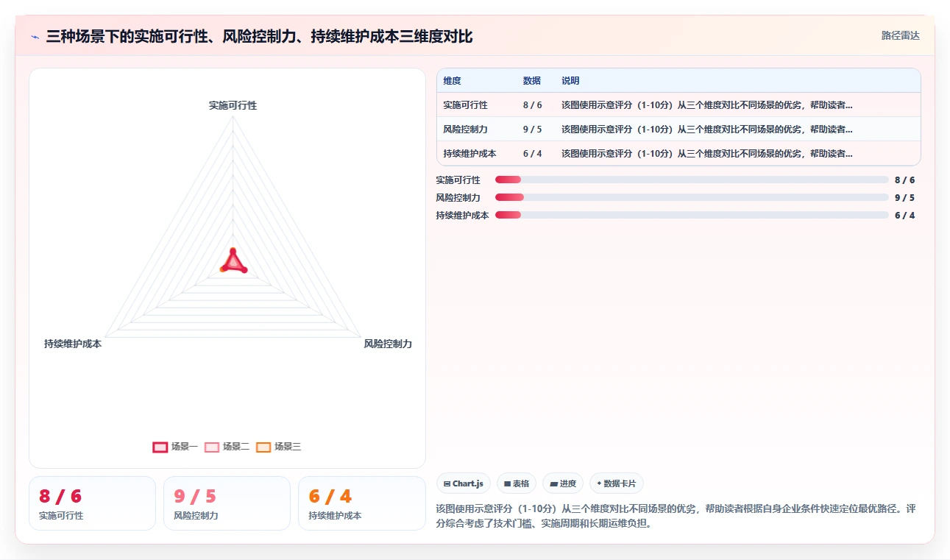
Task: Toggle the 场景三 legend swatch
Action: point(263,447)
